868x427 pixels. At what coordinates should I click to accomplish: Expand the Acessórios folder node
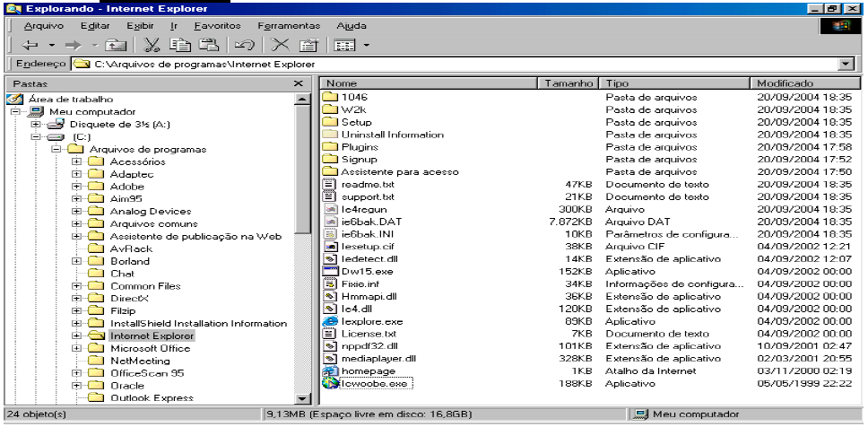coord(76,161)
